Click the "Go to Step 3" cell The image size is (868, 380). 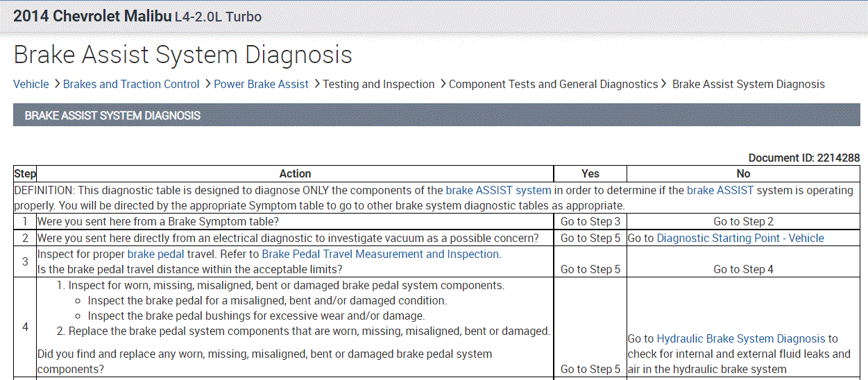[x=590, y=221]
